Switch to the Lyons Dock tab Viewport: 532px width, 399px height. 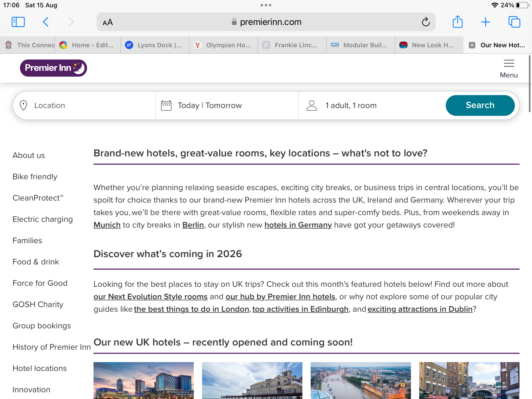[x=155, y=45]
